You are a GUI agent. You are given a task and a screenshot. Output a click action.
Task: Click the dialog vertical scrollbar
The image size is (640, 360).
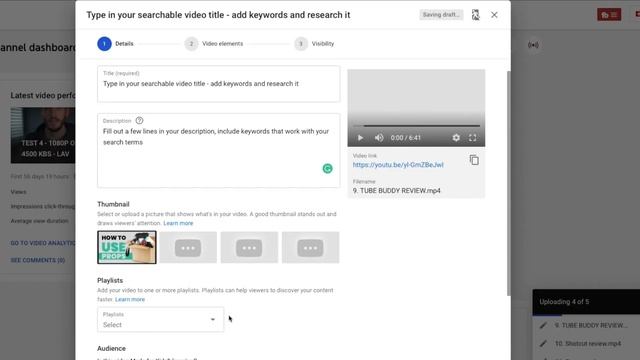coord(508,183)
